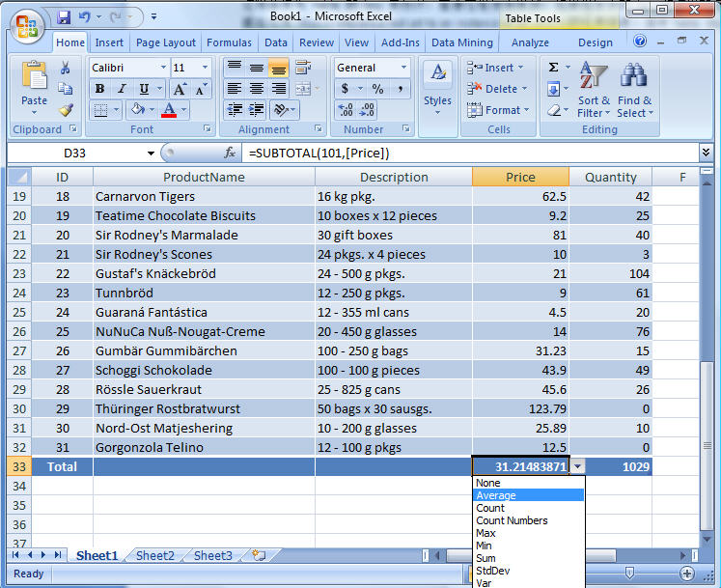Toggle bottom vertical alignment
The width and height of the screenshot is (721, 588).
pos(278,68)
